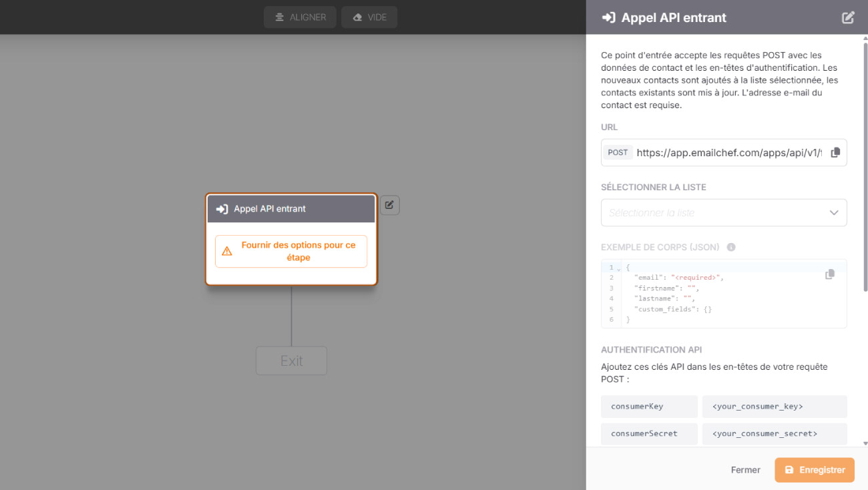The width and height of the screenshot is (868, 490).
Task: Click the Aligner button in top toolbar
Action: [300, 17]
